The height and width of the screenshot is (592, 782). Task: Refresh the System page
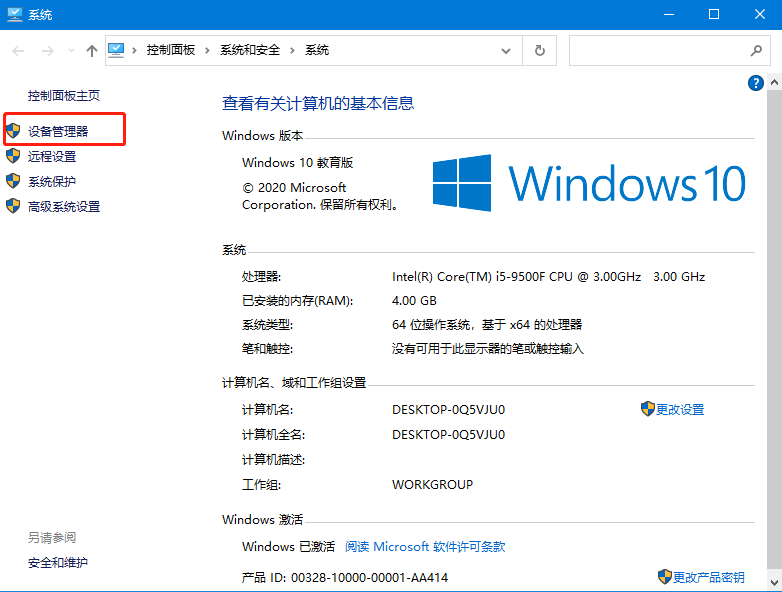[x=540, y=50]
